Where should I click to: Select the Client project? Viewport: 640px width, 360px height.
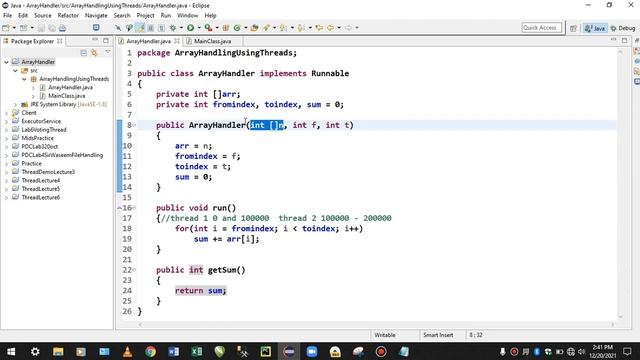[x=29, y=113]
